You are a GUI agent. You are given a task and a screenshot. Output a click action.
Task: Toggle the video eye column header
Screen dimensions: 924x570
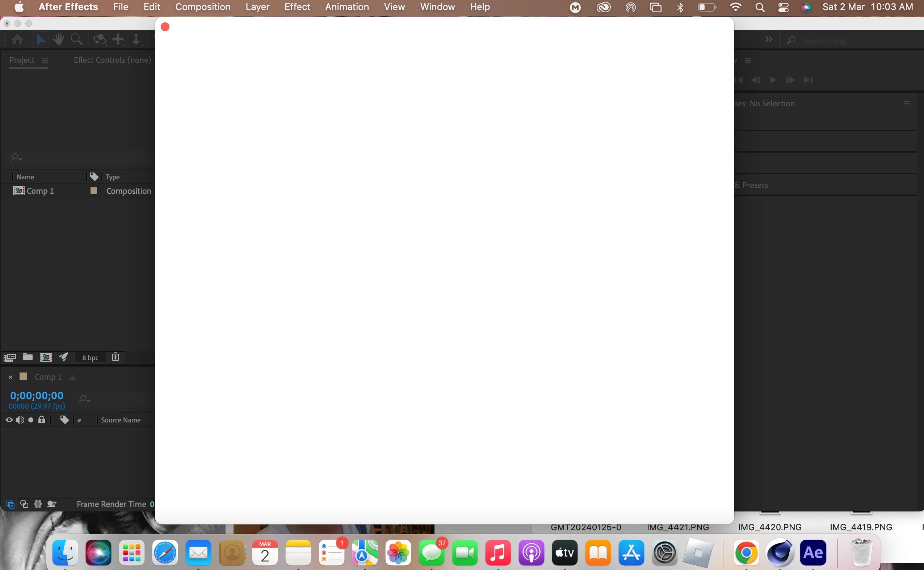click(9, 420)
